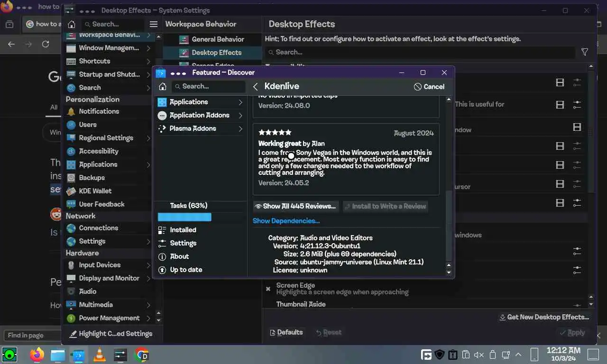The width and height of the screenshot is (607, 364).
Task: Play video in the effect row ending 'ursor'
Action: [560, 184]
